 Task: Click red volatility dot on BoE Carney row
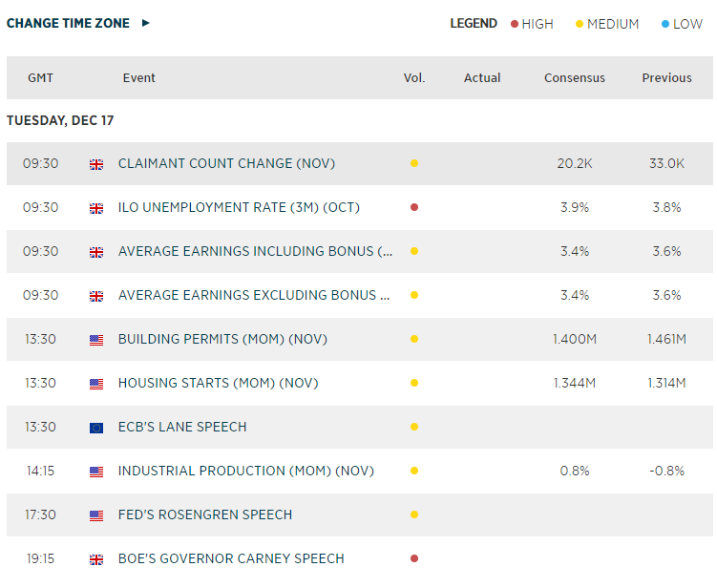tap(413, 559)
